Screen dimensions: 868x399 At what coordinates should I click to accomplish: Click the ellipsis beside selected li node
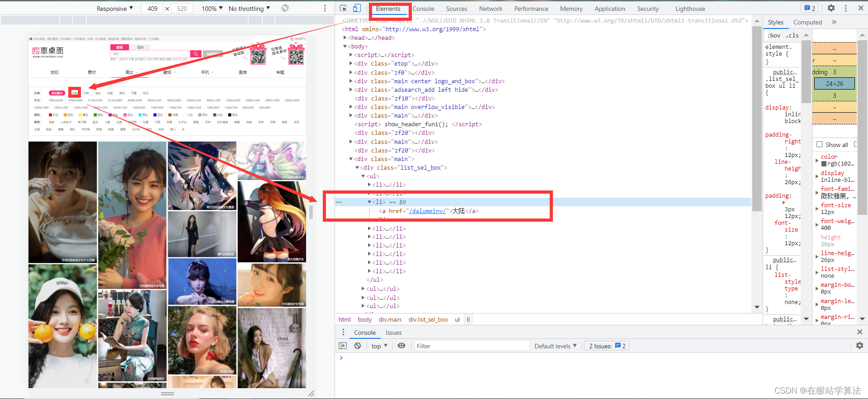tap(339, 202)
